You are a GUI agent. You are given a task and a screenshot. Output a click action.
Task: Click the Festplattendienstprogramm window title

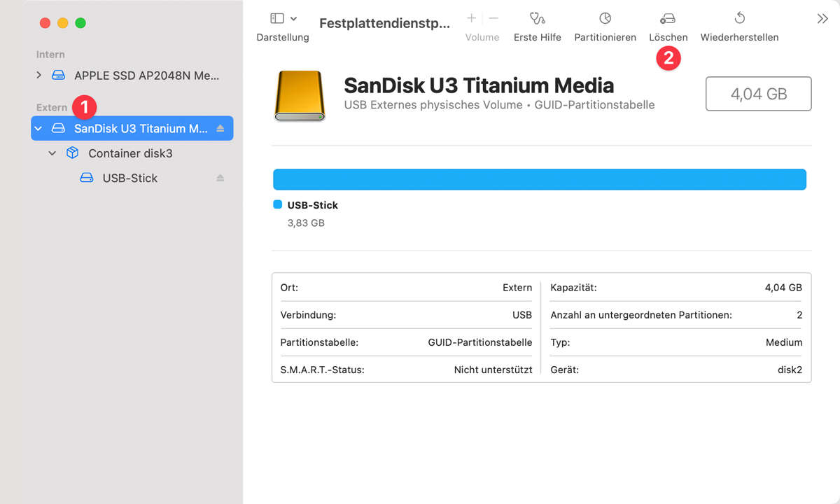(384, 23)
